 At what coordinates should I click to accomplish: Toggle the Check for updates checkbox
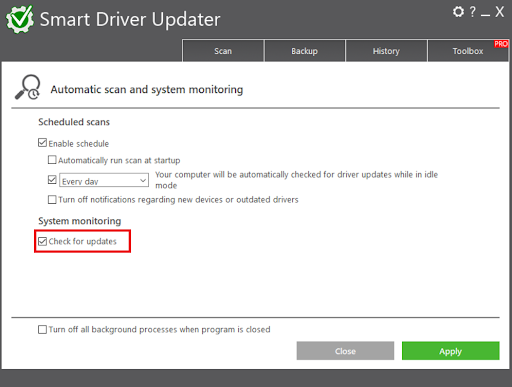(42, 241)
